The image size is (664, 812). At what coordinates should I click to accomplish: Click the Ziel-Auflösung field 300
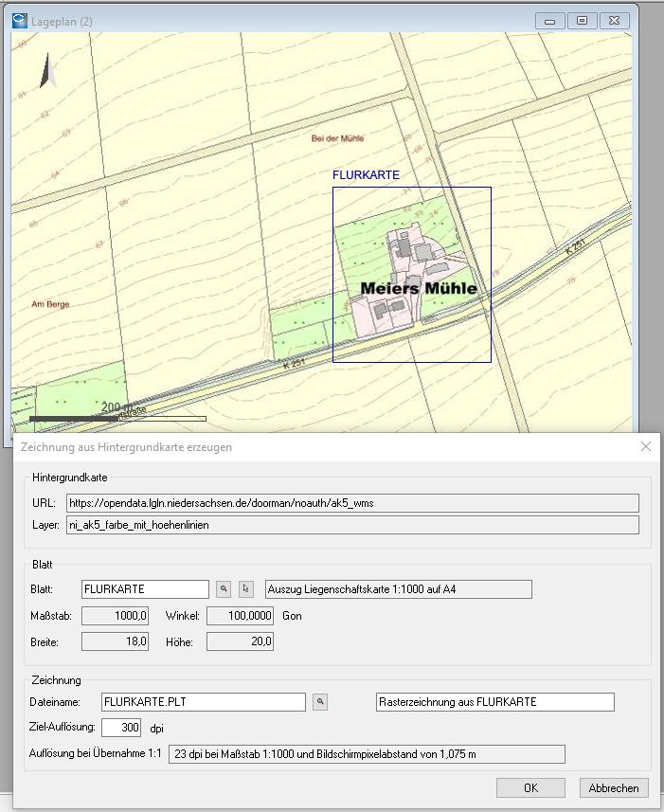point(121,727)
